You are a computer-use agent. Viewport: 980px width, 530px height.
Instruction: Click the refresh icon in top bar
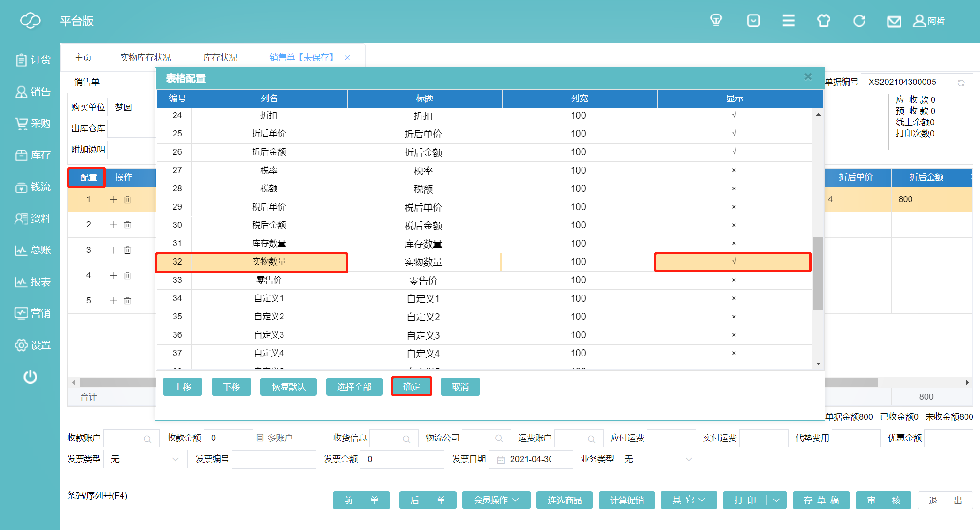(859, 21)
